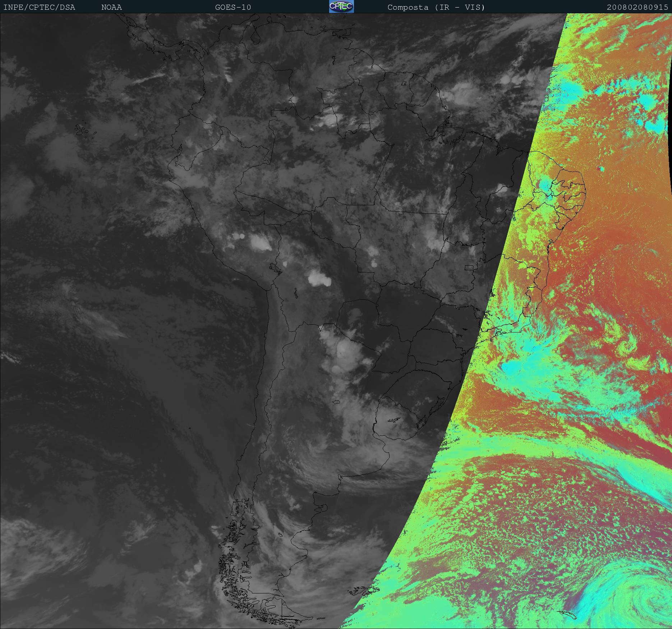Image resolution: width=672 pixels, height=629 pixels.
Task: Select the GOES-10 satellite label
Action: 233,8
